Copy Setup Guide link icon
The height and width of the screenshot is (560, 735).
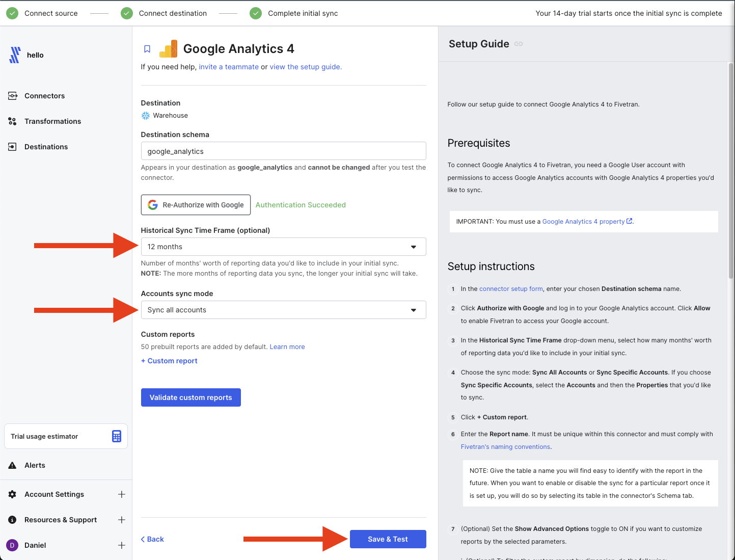(519, 44)
